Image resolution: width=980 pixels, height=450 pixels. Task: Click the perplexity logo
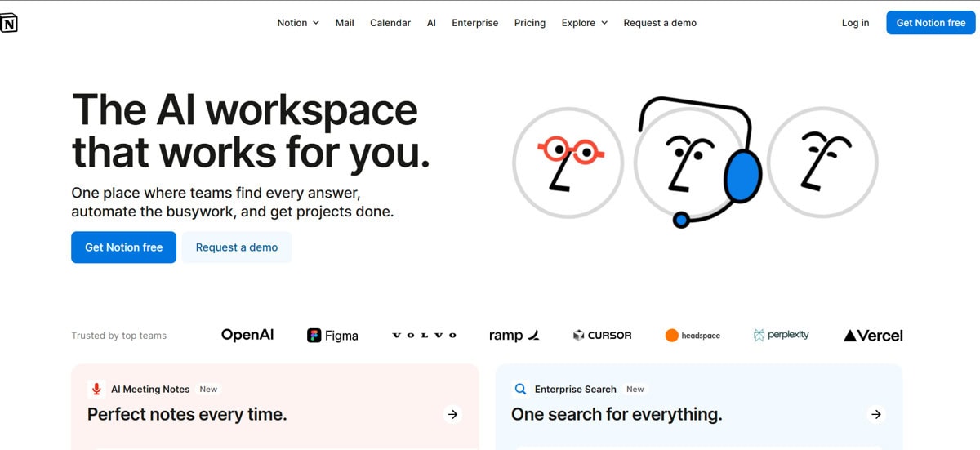[781, 336]
